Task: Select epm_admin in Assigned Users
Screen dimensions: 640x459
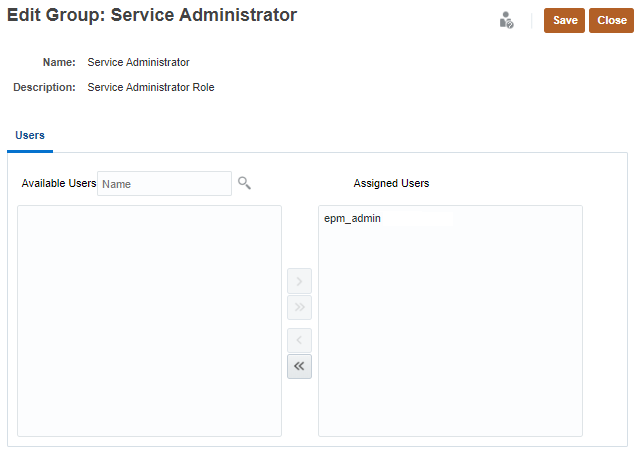Action: pyautogui.click(x=352, y=218)
